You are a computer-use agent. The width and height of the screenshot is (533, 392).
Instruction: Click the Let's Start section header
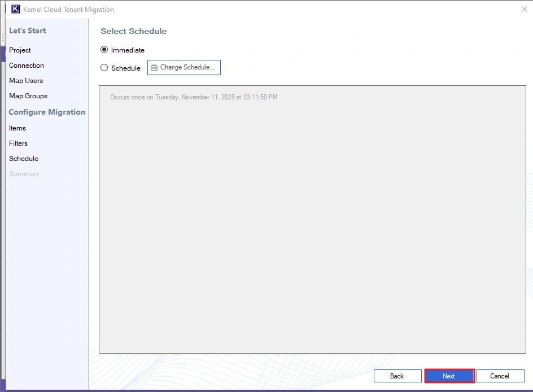coord(28,31)
